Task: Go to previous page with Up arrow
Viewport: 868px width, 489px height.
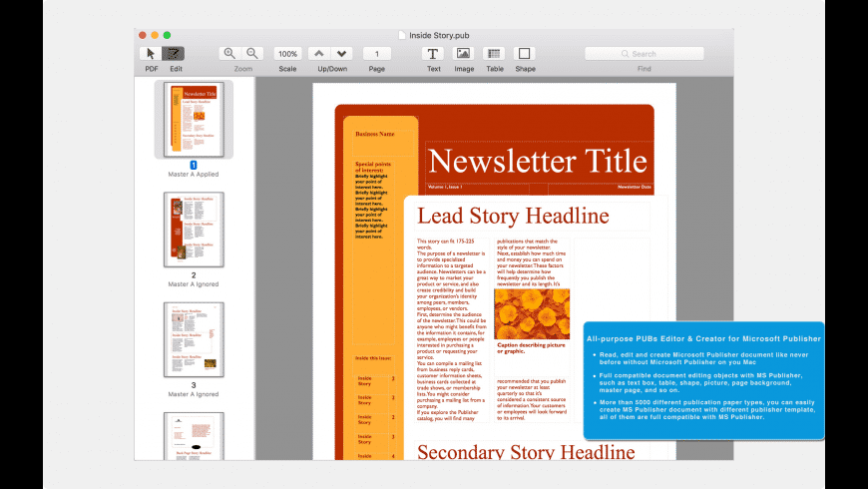Action: (319, 54)
